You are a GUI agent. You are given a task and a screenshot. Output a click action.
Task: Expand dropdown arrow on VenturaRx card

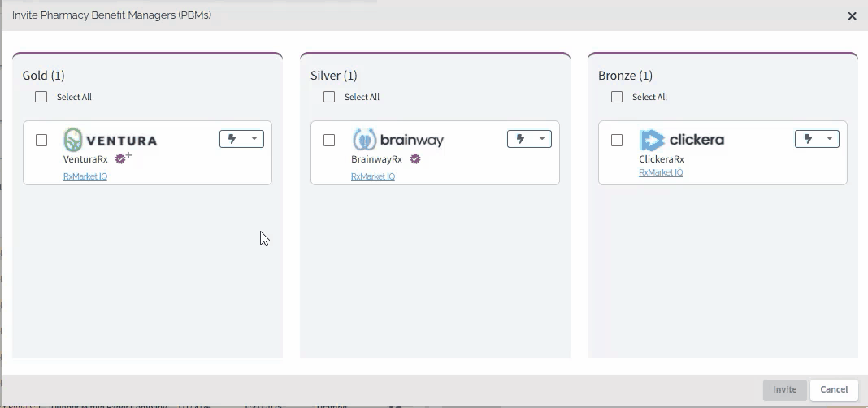254,138
